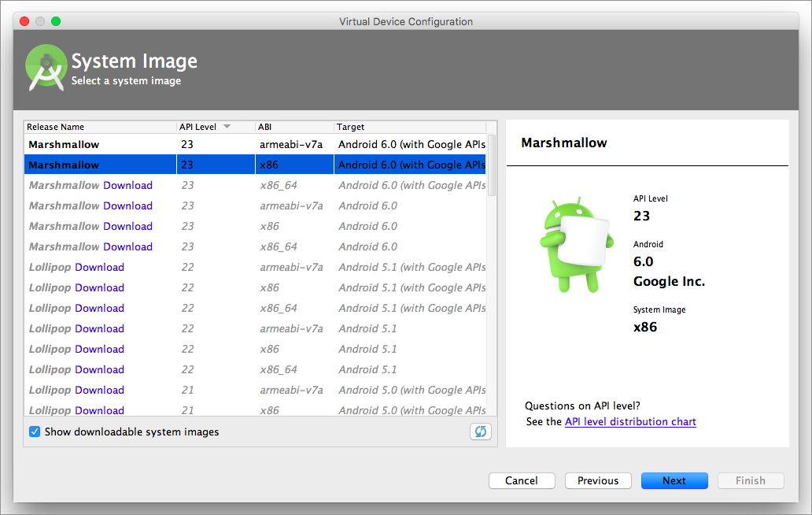Click the Marshmallow Android mascot image
Screen dimensions: 812x515
click(570, 246)
